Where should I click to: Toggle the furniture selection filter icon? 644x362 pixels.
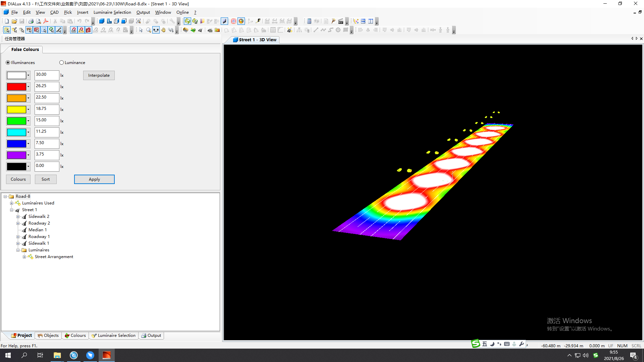point(29,30)
